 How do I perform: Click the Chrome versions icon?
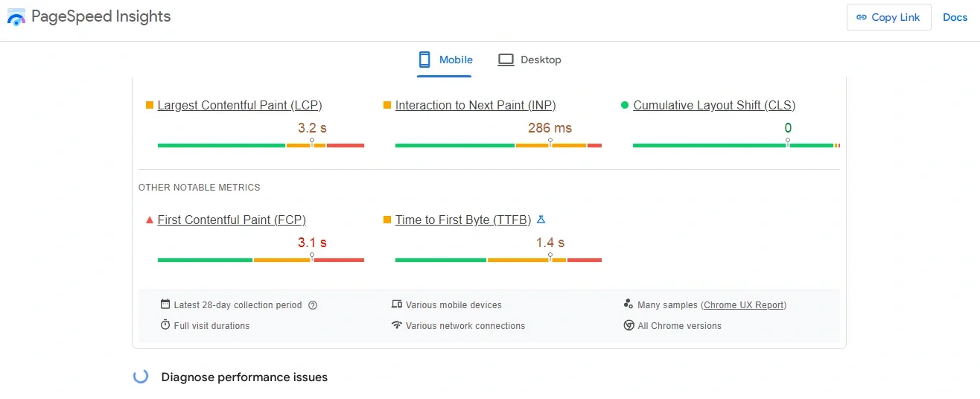[629, 325]
